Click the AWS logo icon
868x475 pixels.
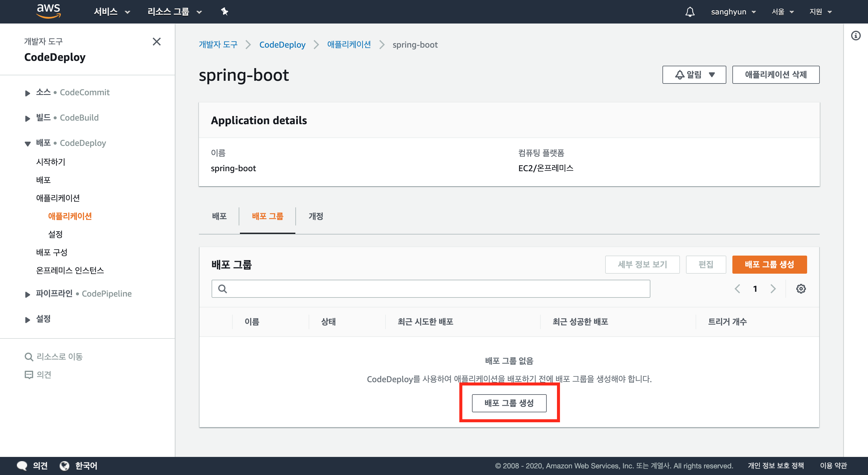(x=49, y=11)
